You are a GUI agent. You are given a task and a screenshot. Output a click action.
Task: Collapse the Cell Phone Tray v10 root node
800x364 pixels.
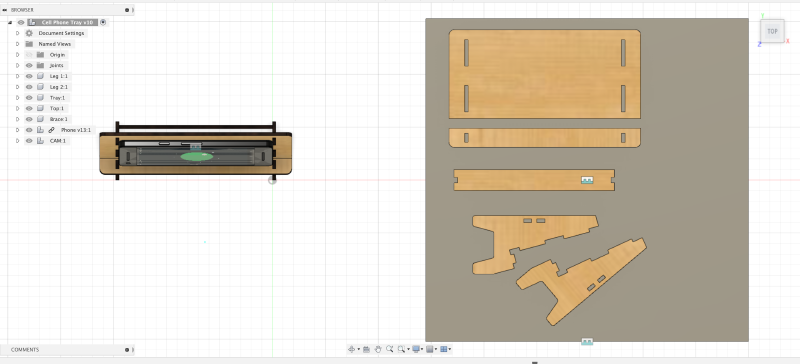tap(10, 22)
